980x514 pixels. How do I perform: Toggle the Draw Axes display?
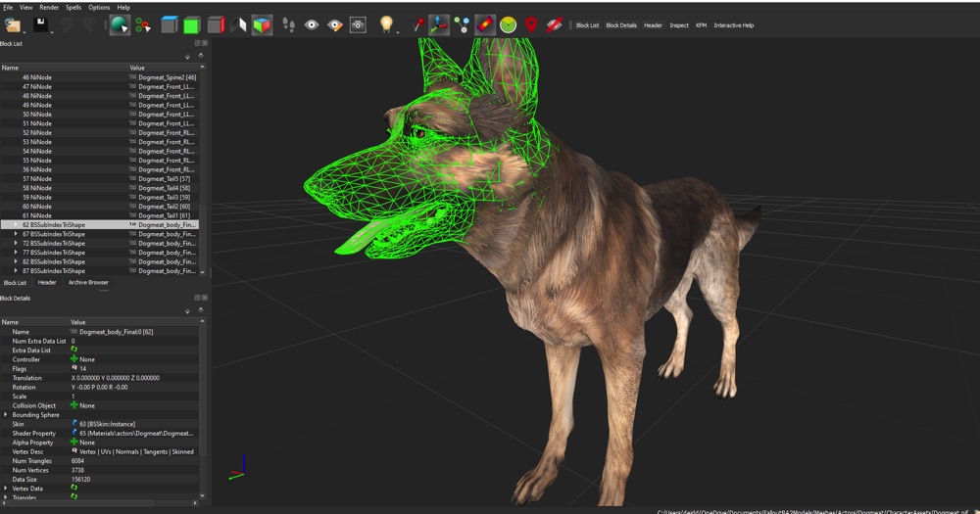(x=439, y=25)
